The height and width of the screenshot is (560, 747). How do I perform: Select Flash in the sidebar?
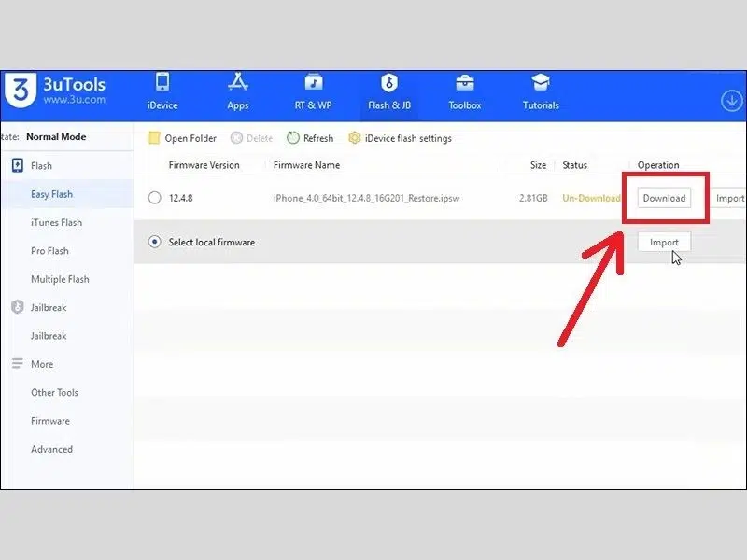click(x=41, y=166)
